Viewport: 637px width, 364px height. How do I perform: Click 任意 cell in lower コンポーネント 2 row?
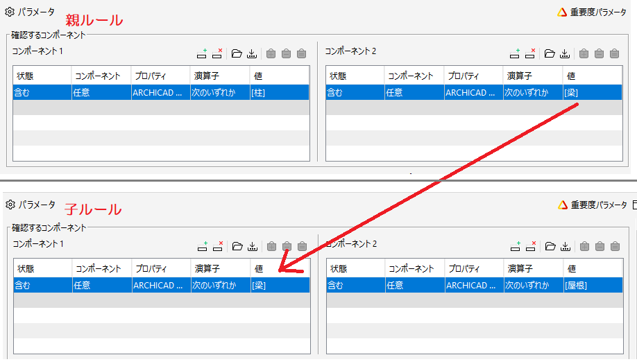pyautogui.click(x=415, y=285)
